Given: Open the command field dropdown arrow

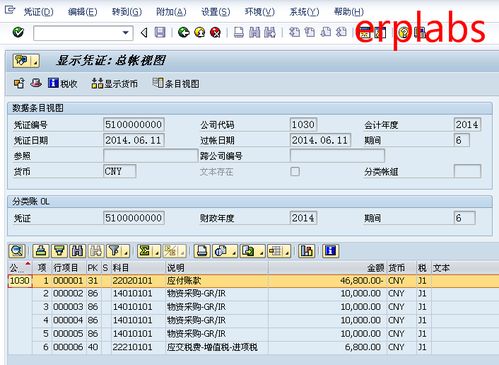Looking at the screenshot, I should pos(126,33).
